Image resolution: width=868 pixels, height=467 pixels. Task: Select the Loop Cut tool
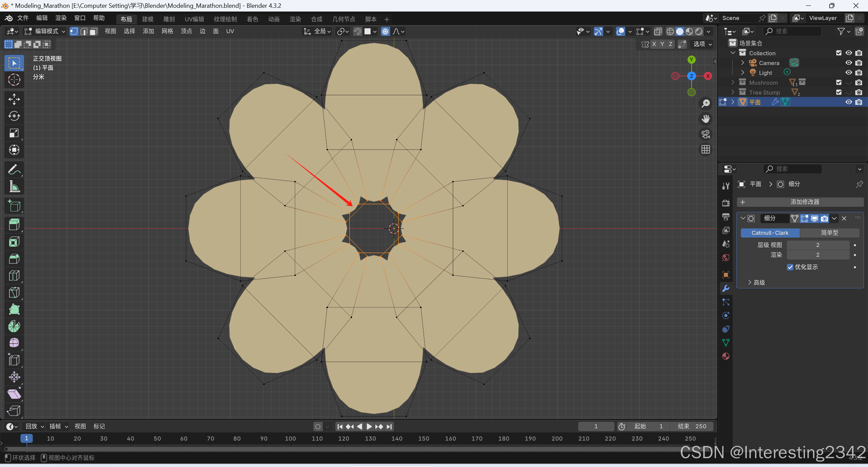coord(14,276)
